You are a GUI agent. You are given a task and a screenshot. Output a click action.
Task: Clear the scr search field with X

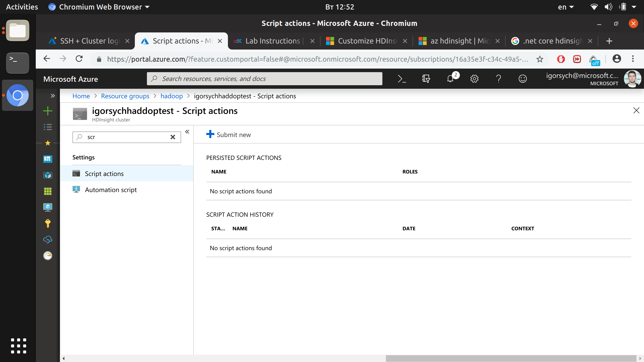pos(173,137)
